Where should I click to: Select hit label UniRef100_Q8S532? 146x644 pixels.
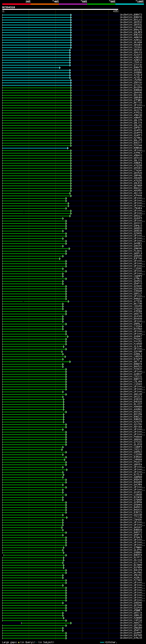tap(131, 22)
